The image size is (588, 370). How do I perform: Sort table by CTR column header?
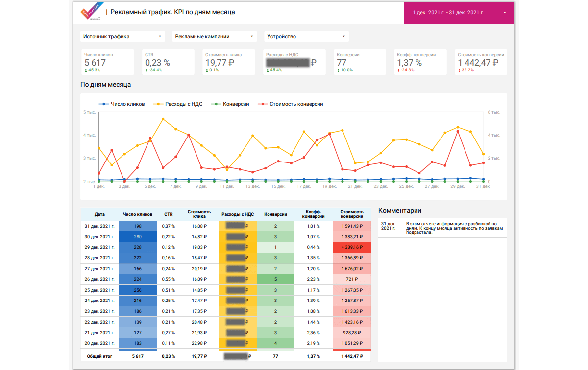coord(168,214)
